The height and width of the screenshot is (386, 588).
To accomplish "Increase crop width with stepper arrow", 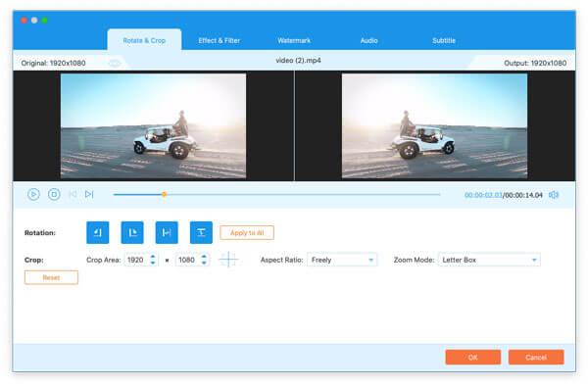I will pyautogui.click(x=153, y=257).
